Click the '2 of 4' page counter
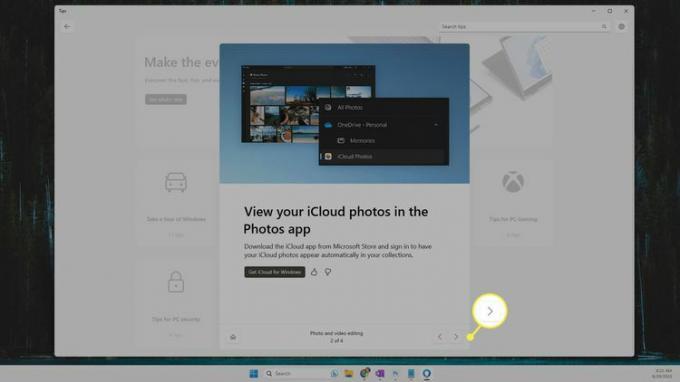This screenshot has width=680, height=382. tap(336, 340)
